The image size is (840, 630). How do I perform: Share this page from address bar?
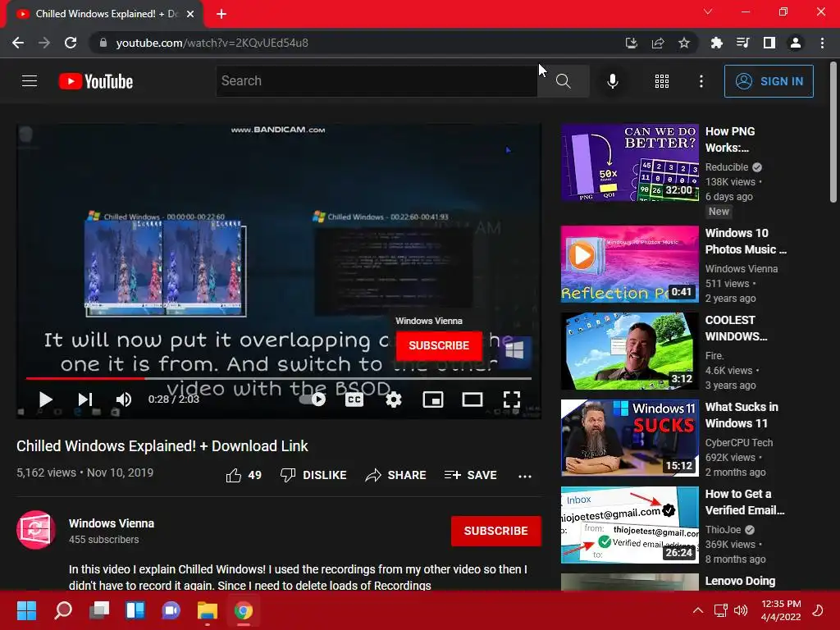click(658, 43)
